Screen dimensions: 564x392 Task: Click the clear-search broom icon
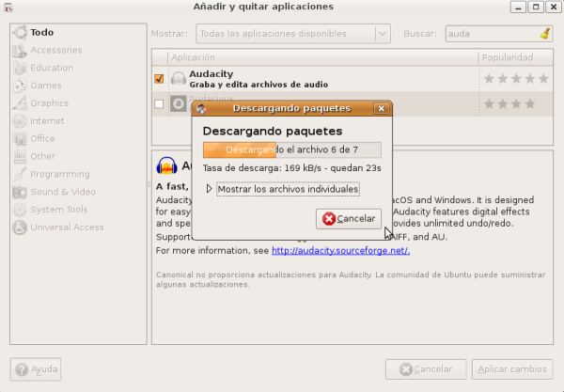point(545,33)
